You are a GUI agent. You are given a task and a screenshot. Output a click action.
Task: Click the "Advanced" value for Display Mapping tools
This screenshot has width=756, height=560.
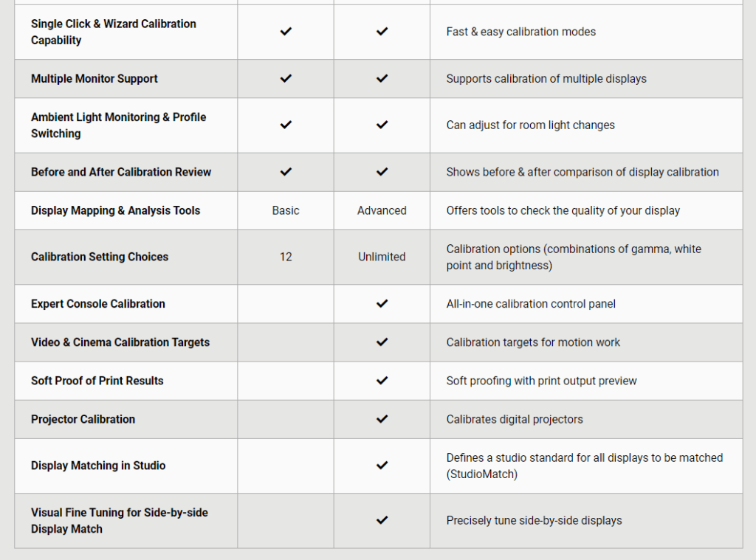(x=382, y=210)
